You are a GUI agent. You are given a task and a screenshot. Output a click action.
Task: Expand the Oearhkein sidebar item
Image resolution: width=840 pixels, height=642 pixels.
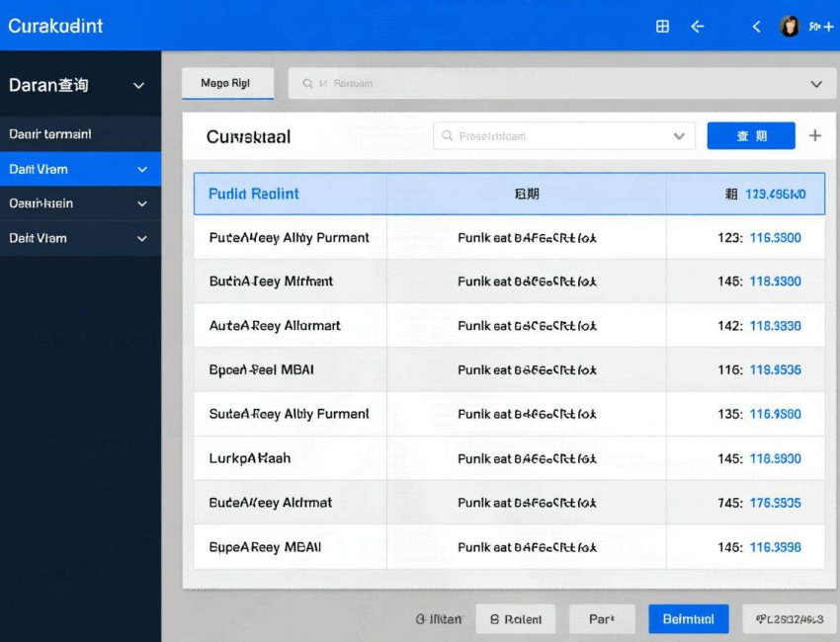[141, 203]
